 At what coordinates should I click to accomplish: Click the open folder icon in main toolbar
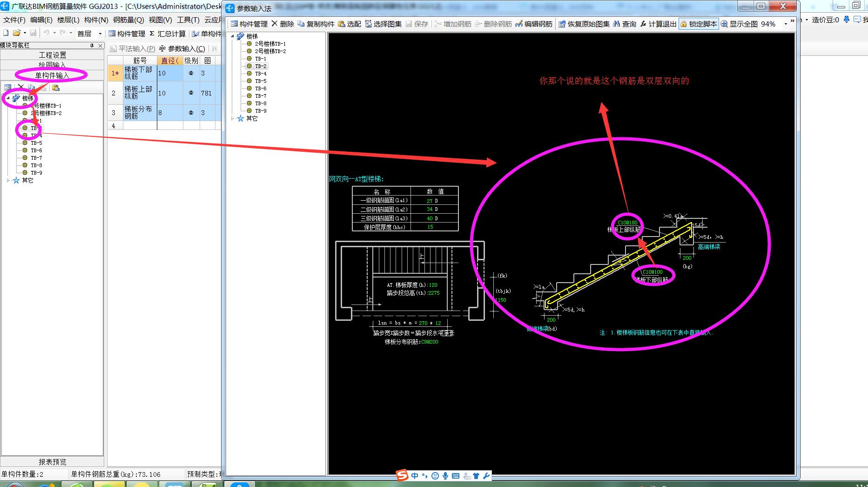coord(16,33)
